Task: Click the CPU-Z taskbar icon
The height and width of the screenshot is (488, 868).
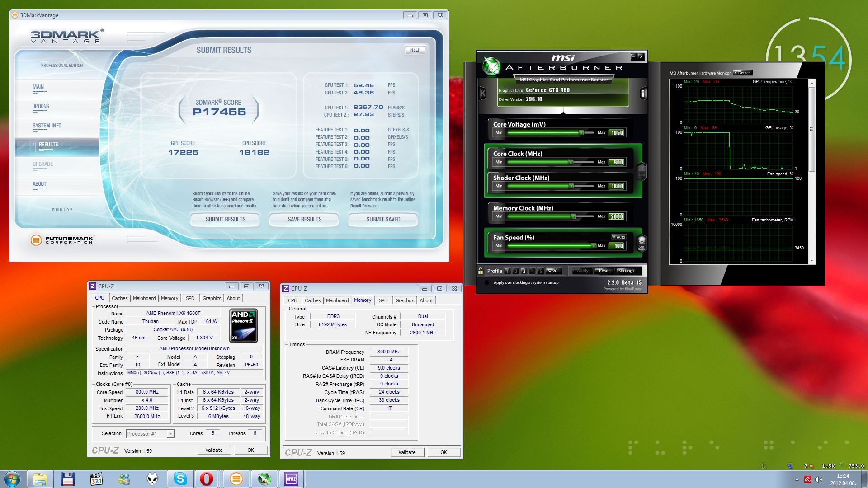Action: [x=291, y=479]
